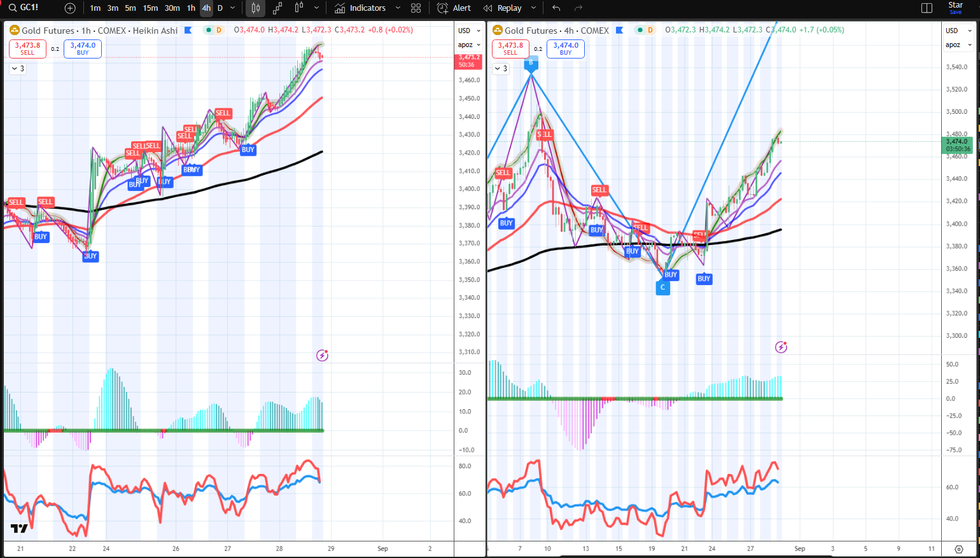Open chart settings gear on 4h chart
This screenshot has width=980, height=558.
(959, 549)
